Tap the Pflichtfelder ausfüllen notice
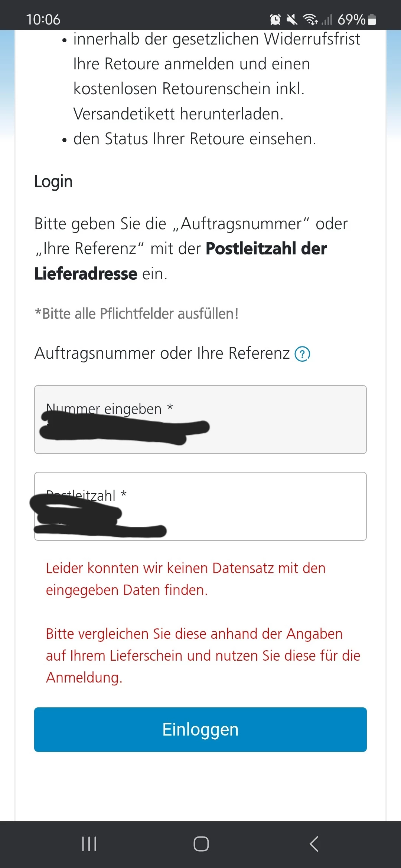The image size is (401, 868). [137, 314]
